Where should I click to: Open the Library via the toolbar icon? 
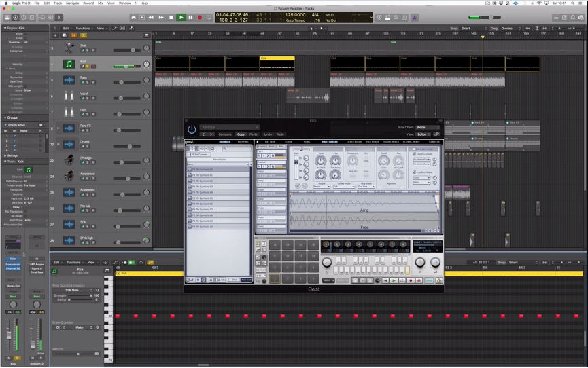pyautogui.click(x=7, y=17)
